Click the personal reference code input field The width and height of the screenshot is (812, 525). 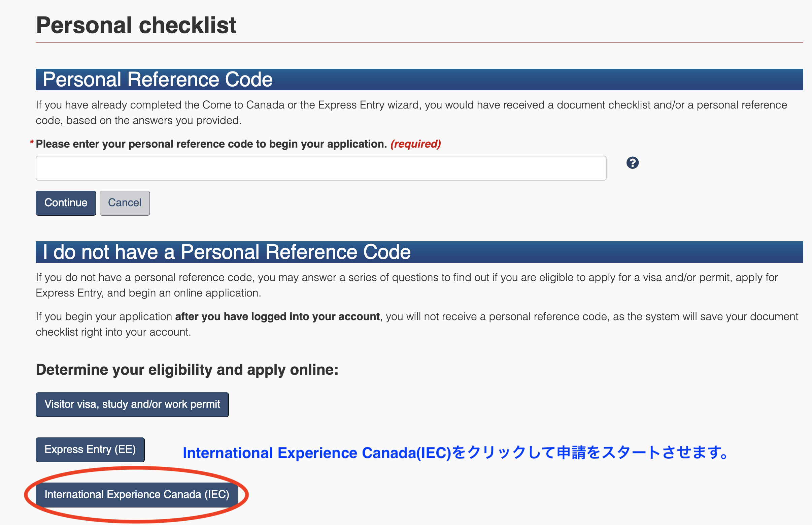(x=321, y=168)
